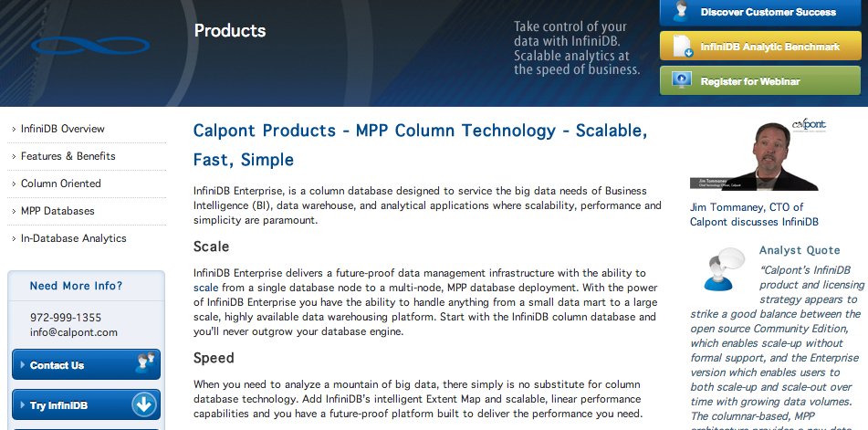Click the speech bubble analyst quote icon

pos(724,269)
